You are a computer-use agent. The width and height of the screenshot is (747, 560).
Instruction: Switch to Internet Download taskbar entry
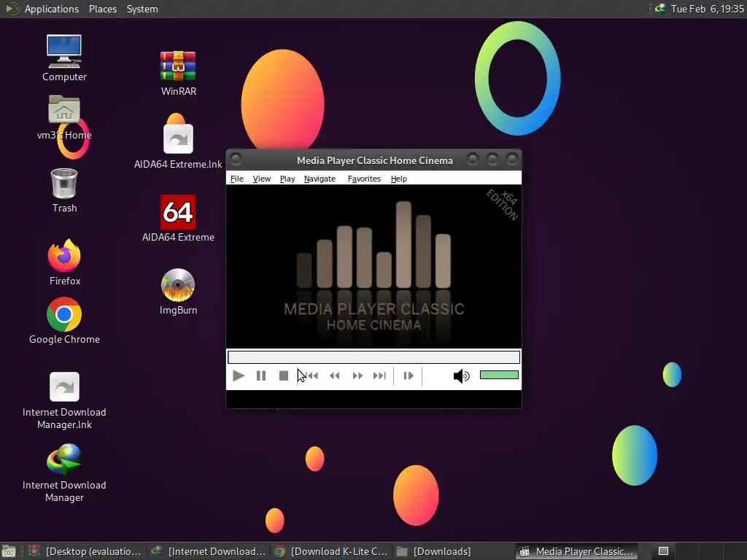[x=209, y=551]
